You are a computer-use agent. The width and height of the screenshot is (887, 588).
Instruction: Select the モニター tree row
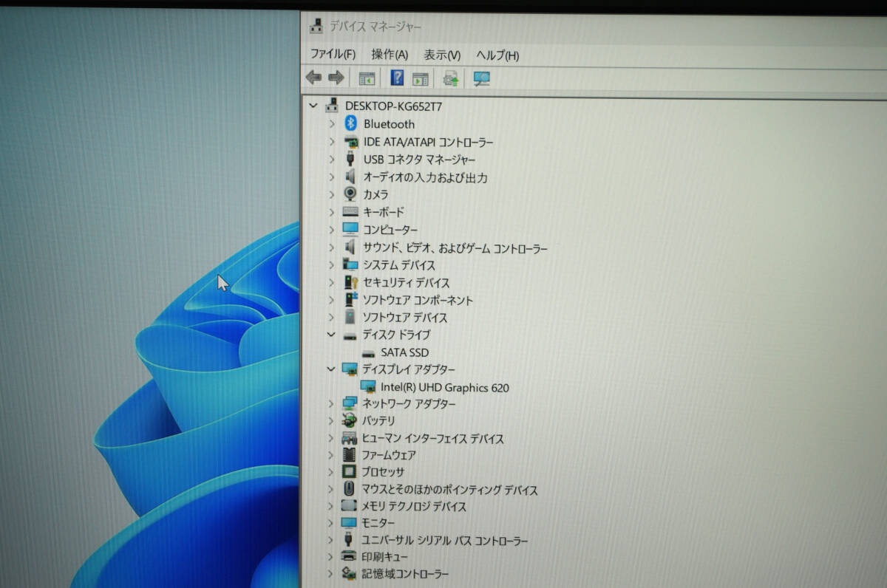tap(378, 522)
